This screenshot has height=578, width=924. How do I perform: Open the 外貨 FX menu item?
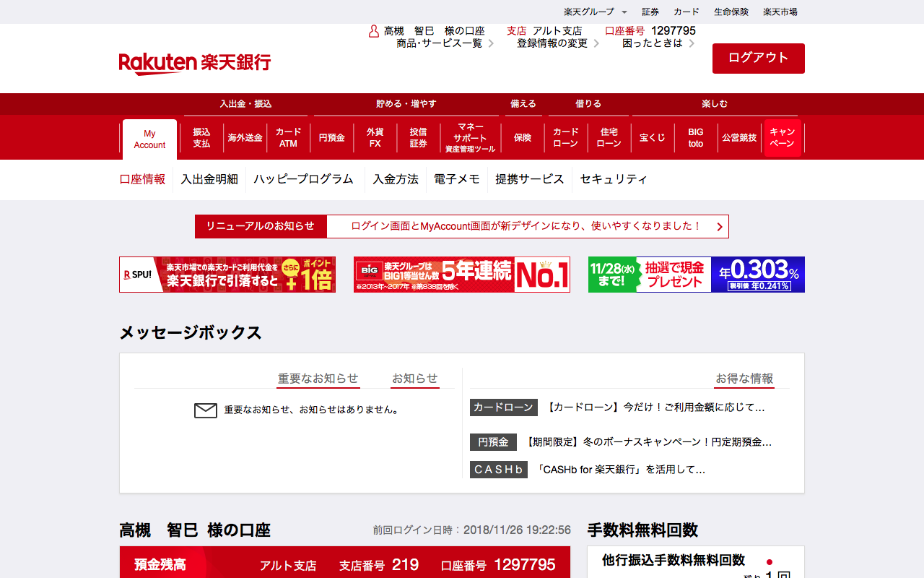coord(375,138)
